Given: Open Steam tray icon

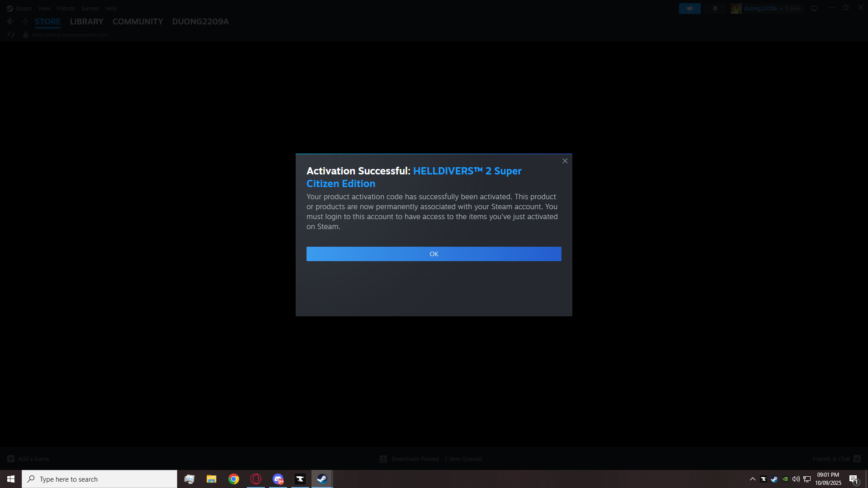Looking at the screenshot, I should pos(774,479).
